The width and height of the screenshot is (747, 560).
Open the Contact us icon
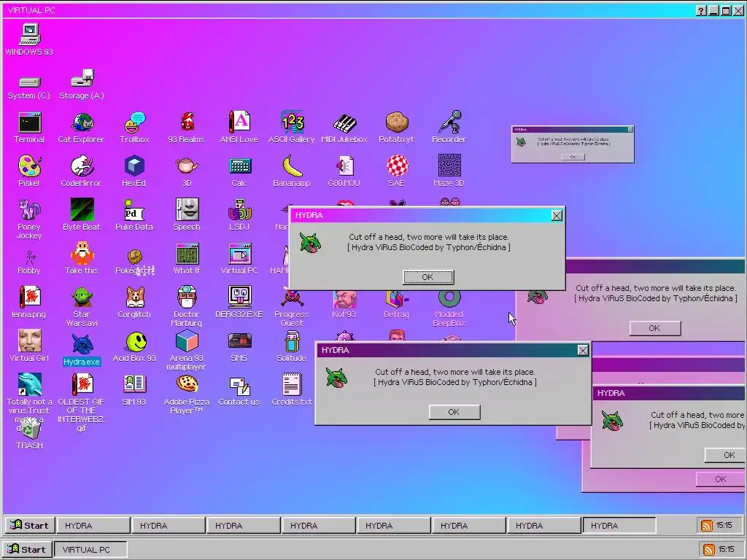point(239,386)
